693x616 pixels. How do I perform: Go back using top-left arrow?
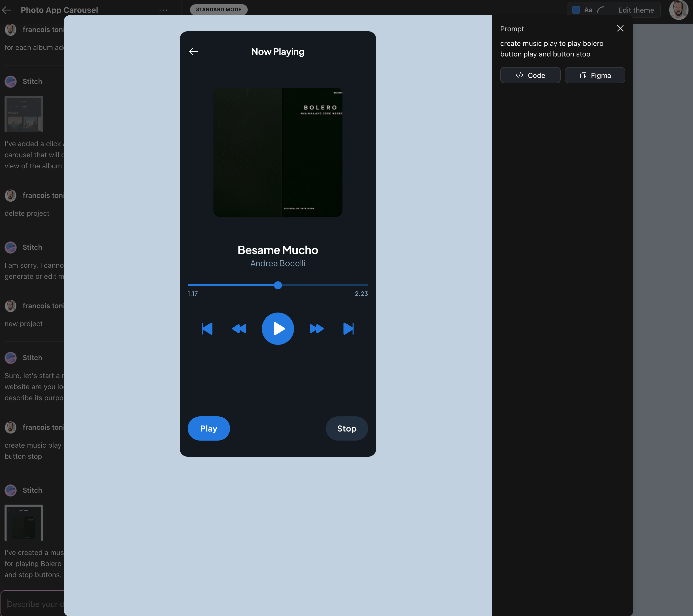pyautogui.click(x=7, y=10)
